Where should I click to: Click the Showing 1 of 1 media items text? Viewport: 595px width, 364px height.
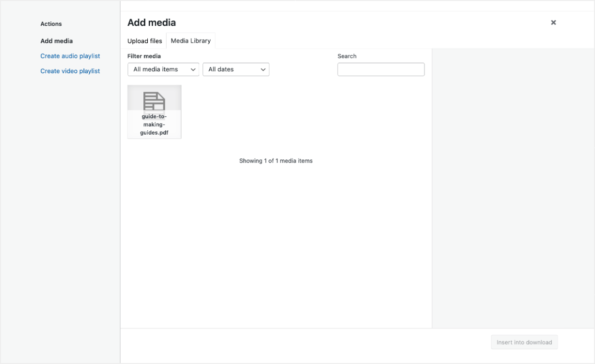[276, 160]
